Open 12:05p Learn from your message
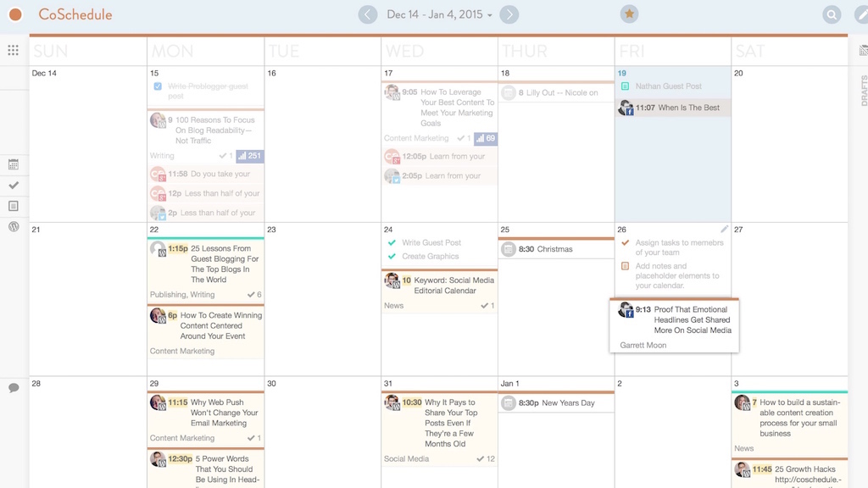Screen dimensions: 868x488 [x=440, y=156]
